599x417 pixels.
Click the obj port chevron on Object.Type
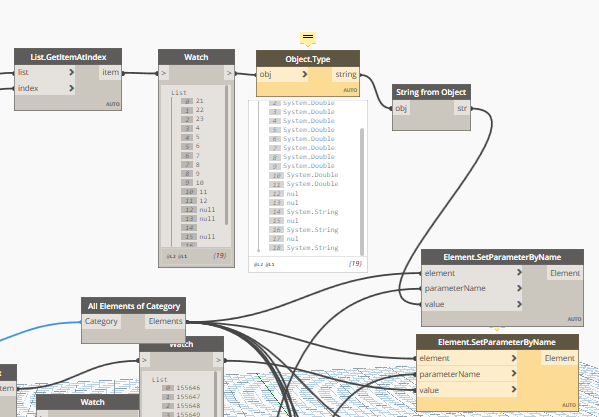[305, 74]
